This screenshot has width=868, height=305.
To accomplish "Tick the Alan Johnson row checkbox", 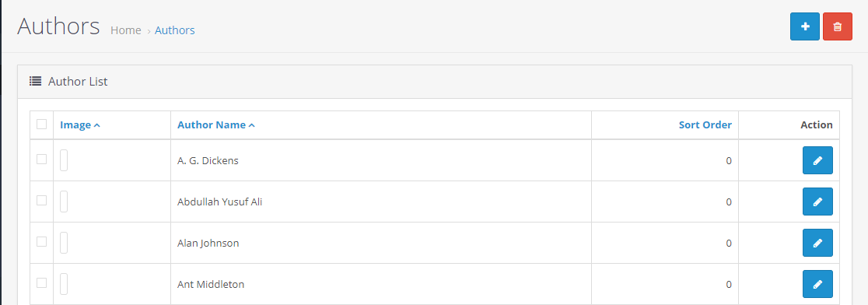I will tap(41, 242).
